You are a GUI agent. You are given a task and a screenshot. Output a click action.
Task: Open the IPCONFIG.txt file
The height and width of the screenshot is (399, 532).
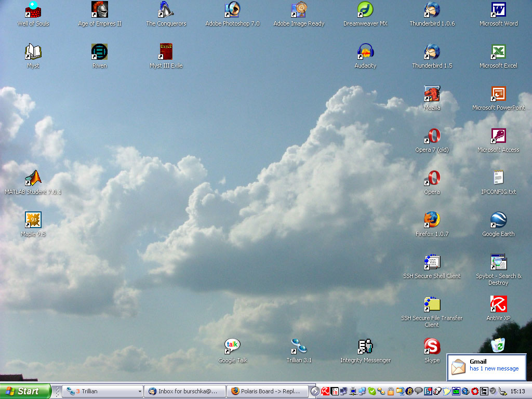[x=498, y=178]
